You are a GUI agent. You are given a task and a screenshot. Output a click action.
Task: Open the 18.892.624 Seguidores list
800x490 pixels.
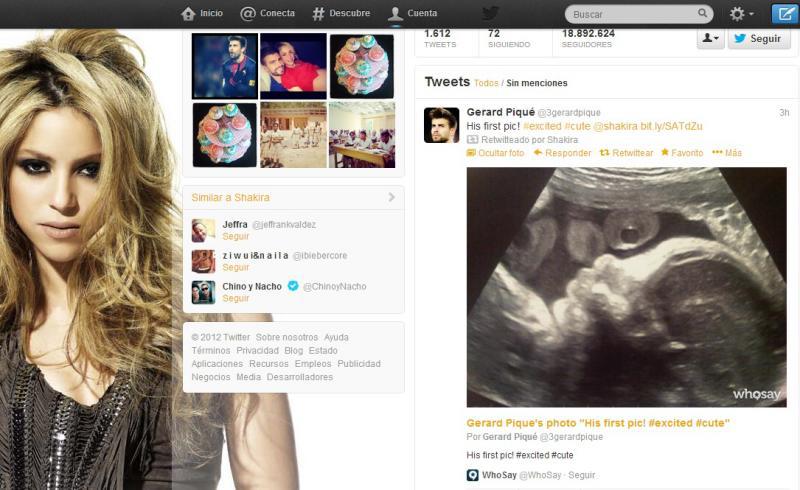pyautogui.click(x=588, y=38)
